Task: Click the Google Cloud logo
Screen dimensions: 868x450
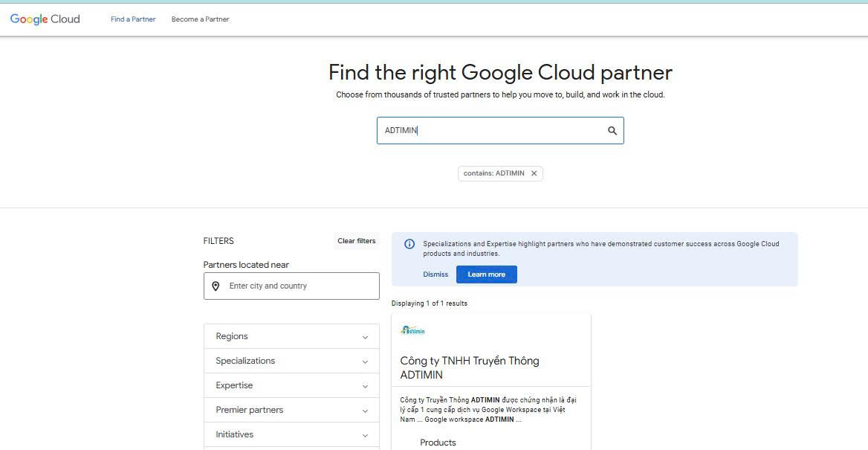Action: [45, 19]
